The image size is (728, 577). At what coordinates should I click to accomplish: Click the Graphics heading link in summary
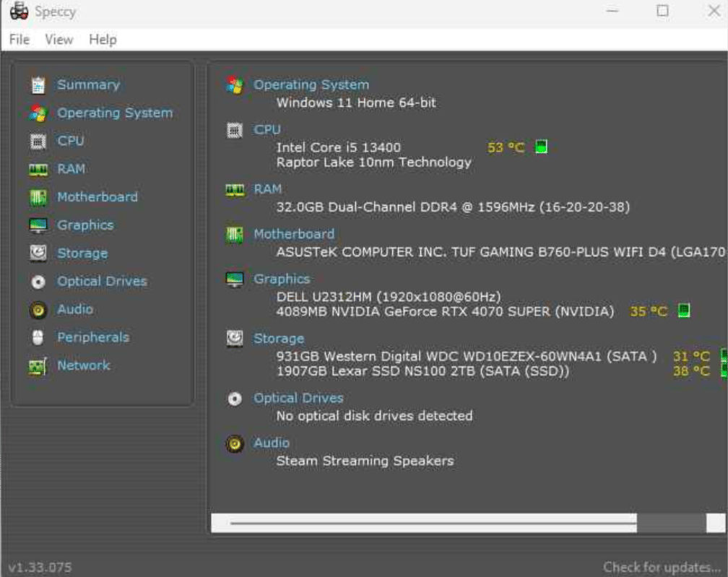(x=282, y=279)
